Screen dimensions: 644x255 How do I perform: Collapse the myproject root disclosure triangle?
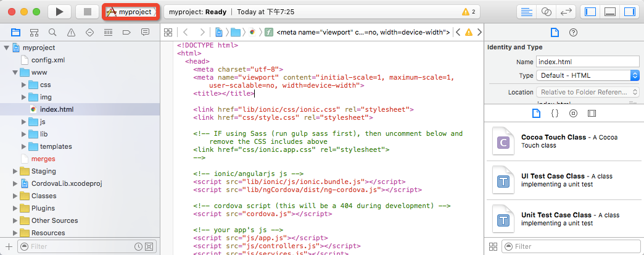(6, 48)
